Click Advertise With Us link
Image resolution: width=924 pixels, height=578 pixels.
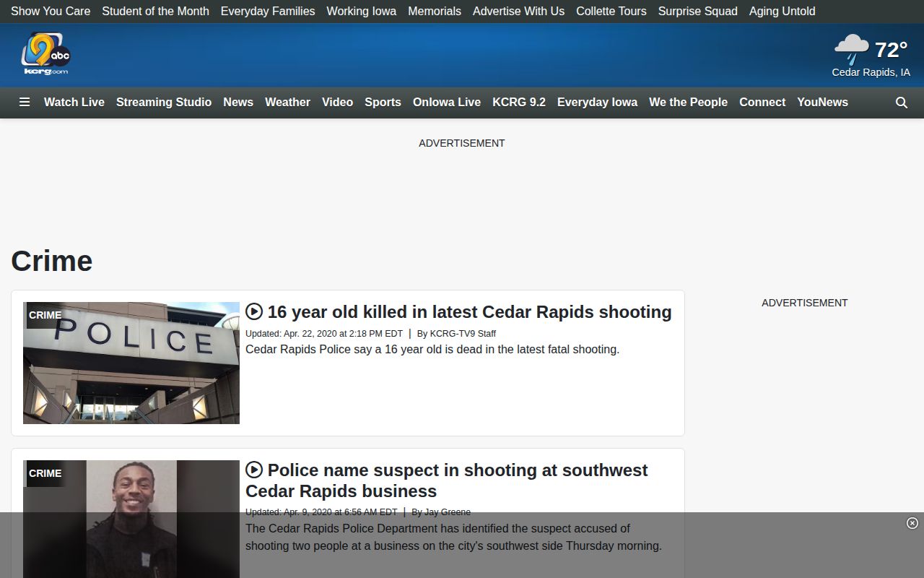[x=518, y=12]
